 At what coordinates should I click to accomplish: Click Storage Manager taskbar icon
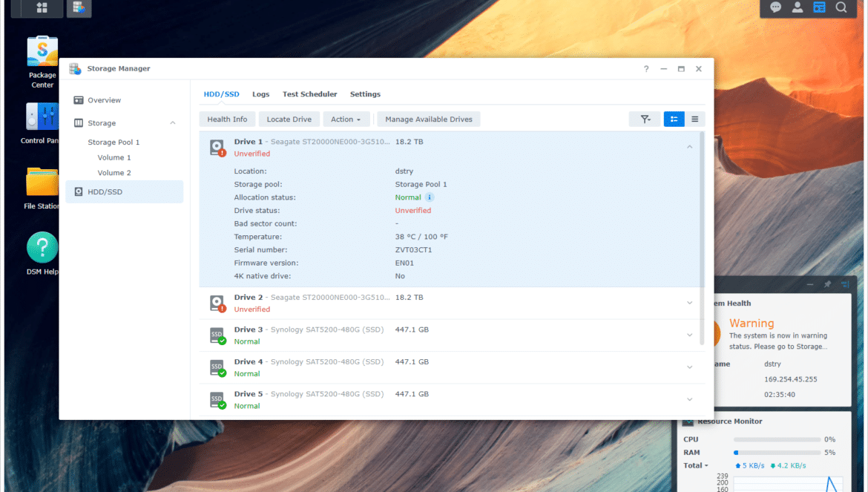coord(79,7)
